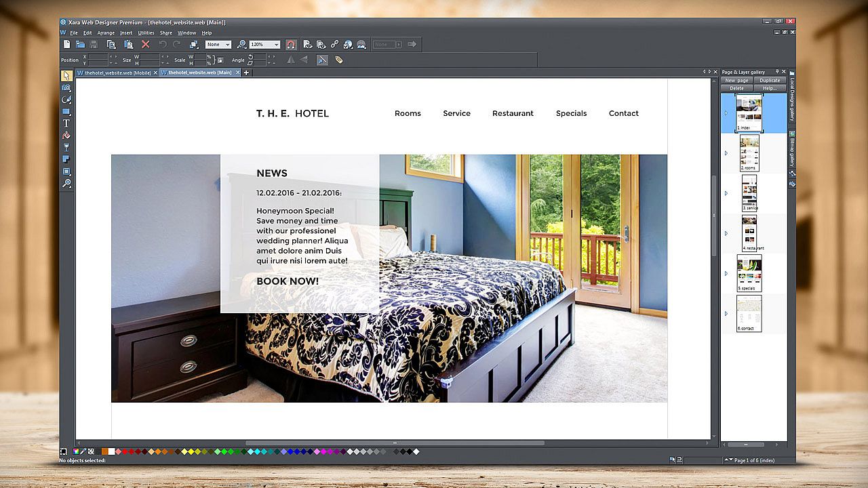Open the Arrange menu
This screenshot has height=488, width=868.
106,33
